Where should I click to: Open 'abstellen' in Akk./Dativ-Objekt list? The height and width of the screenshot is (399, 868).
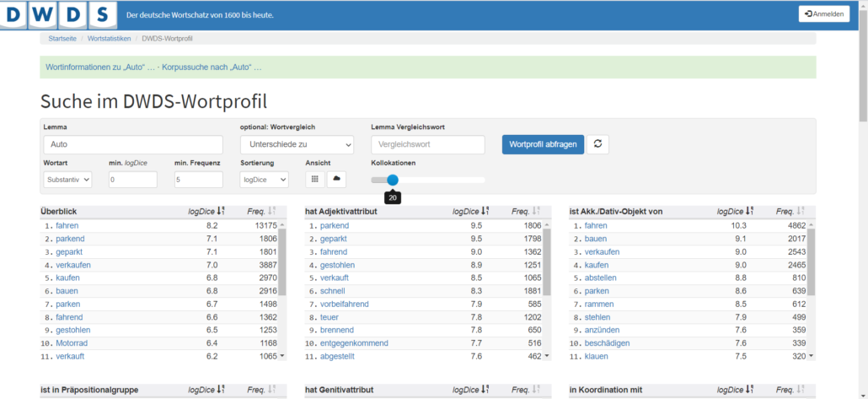pyautogui.click(x=600, y=278)
